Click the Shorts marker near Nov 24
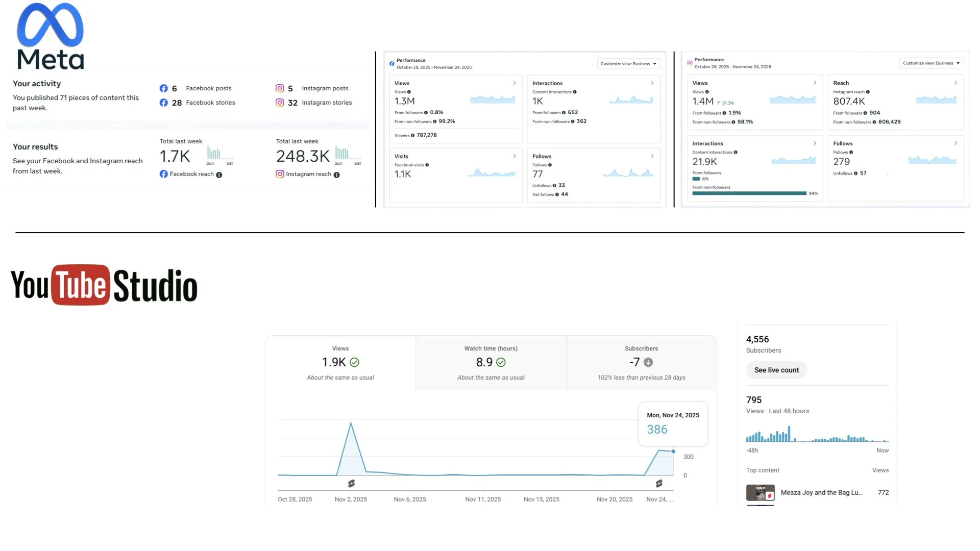 [x=659, y=483]
